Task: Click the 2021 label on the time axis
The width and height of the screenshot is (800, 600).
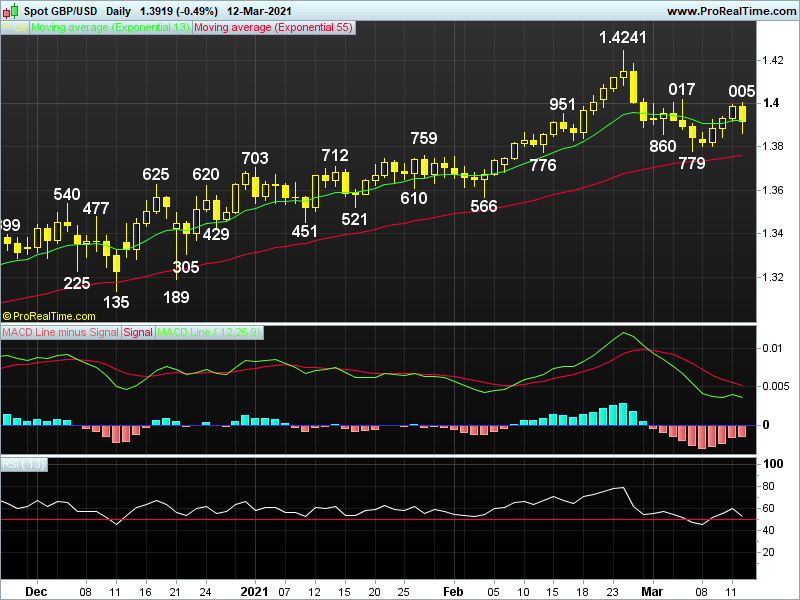Action: coord(256,591)
